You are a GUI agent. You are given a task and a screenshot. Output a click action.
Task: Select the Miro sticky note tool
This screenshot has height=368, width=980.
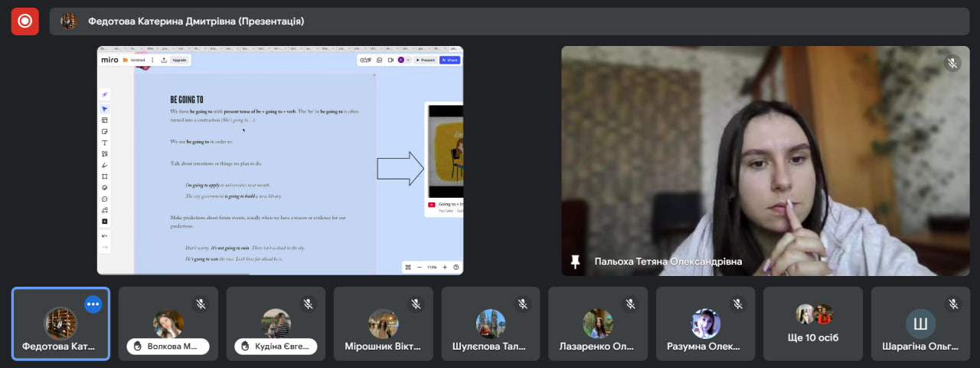(x=105, y=131)
